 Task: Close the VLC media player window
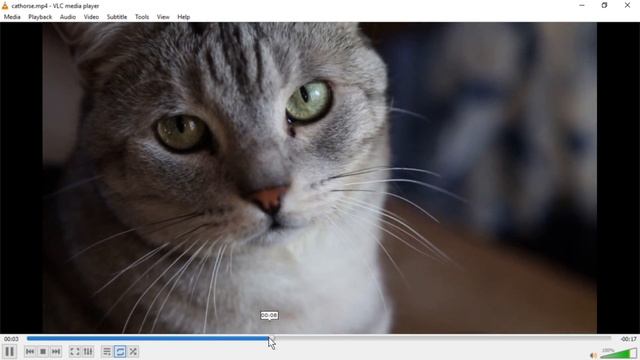(627, 5)
